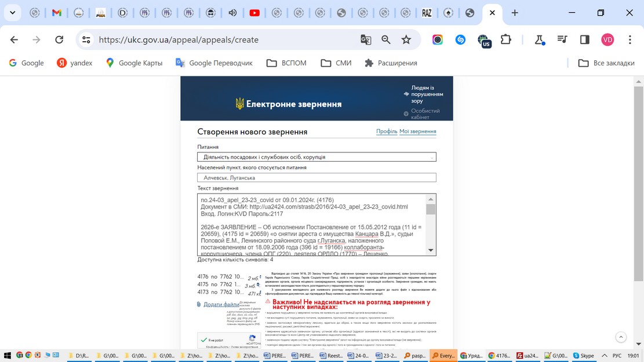The width and height of the screenshot is (644, 362).
Task: Click the textarea scrollbar thumb
Action: tap(431, 209)
